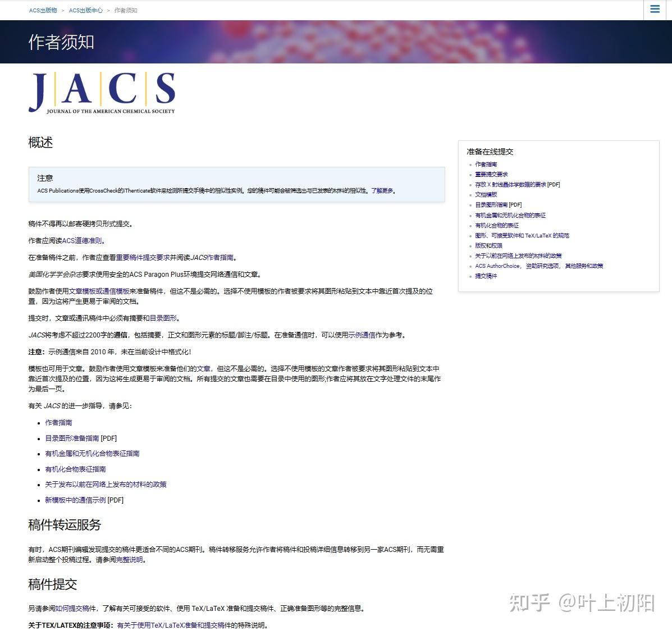Open the hamburger menu icon
Image resolution: width=672 pixels, height=630 pixels.
[x=655, y=9]
